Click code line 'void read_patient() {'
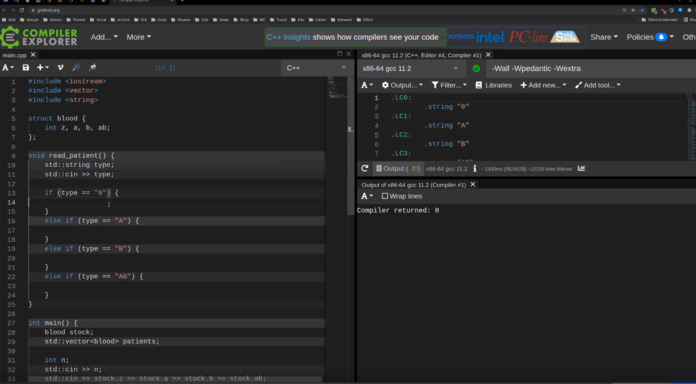Viewport: 696px width, 384px height. [71, 156]
